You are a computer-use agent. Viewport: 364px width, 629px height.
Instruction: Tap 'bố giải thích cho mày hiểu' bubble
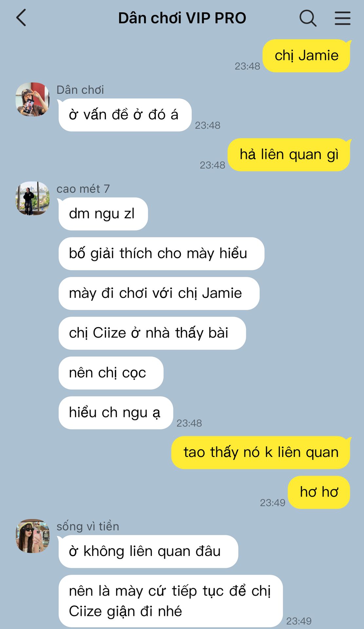pos(161,254)
